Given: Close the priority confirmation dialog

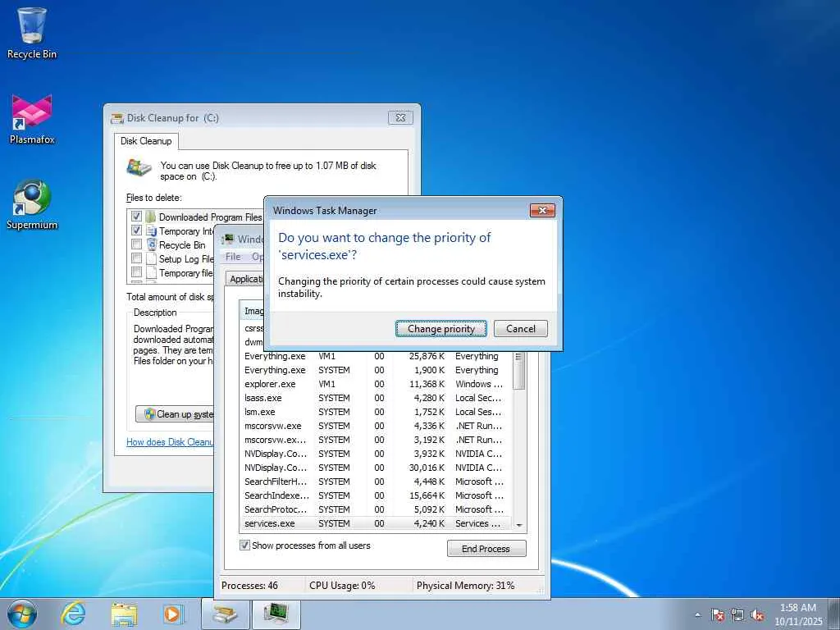Looking at the screenshot, I should [x=542, y=211].
